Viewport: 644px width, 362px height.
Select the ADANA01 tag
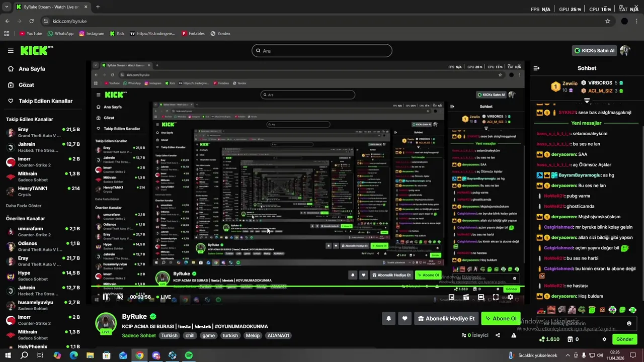coord(278,335)
